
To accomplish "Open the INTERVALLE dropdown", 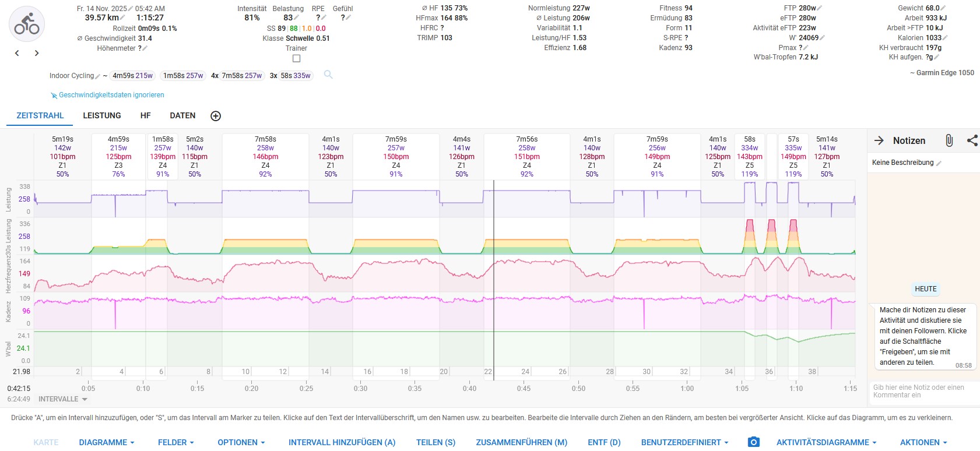I will coord(62,399).
